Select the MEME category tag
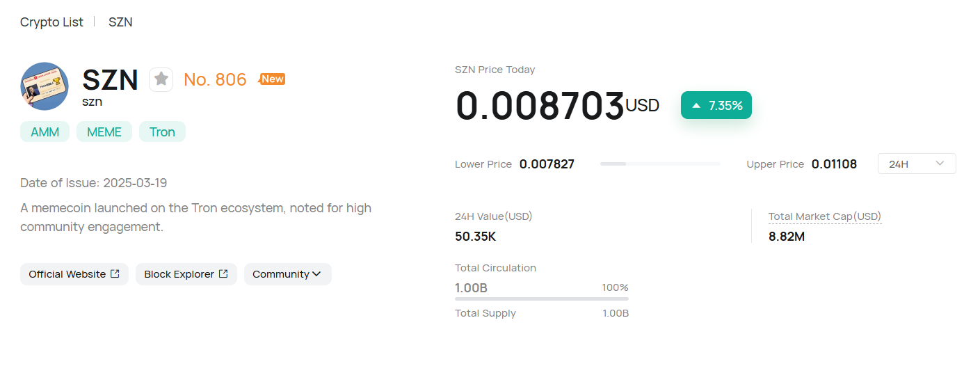 coord(104,132)
